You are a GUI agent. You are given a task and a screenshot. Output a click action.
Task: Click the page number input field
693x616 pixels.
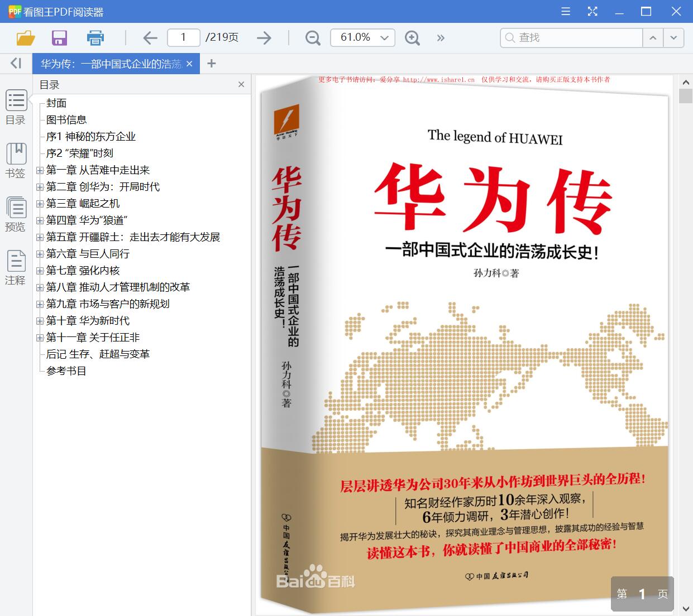tap(183, 37)
